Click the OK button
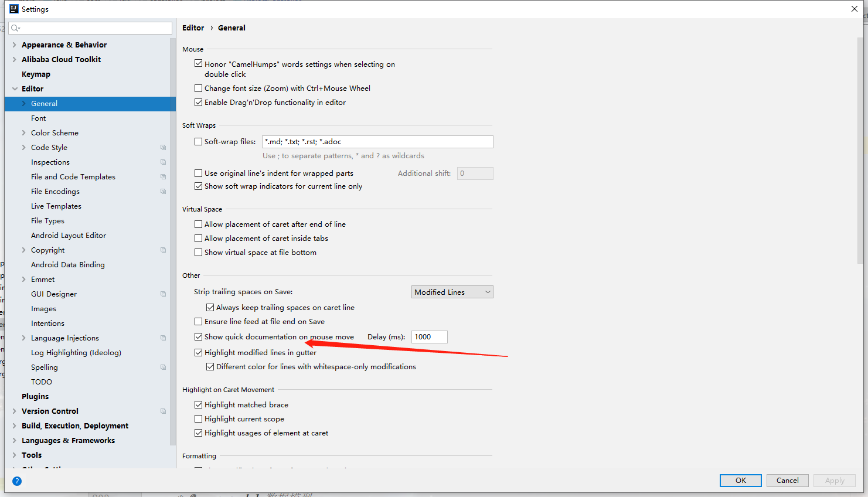868x497 pixels. (x=741, y=481)
